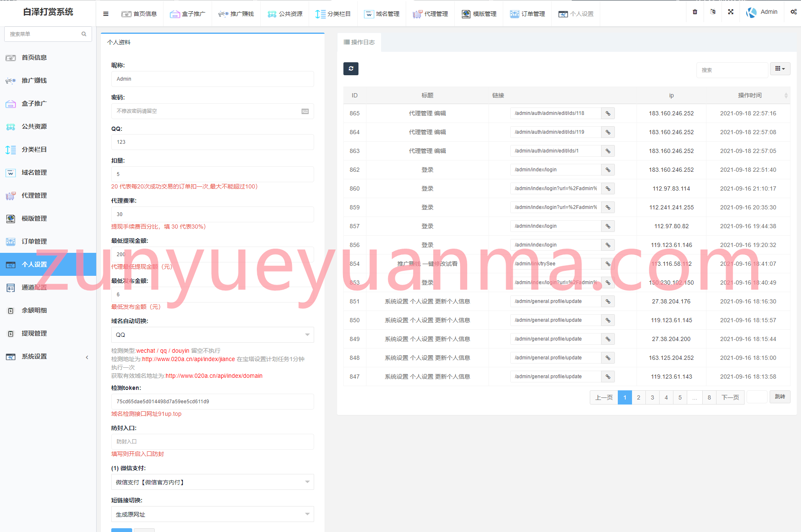This screenshot has width=801, height=532.
Task: Open 推广赚钱 in the sidebar
Action: [x=48, y=81]
